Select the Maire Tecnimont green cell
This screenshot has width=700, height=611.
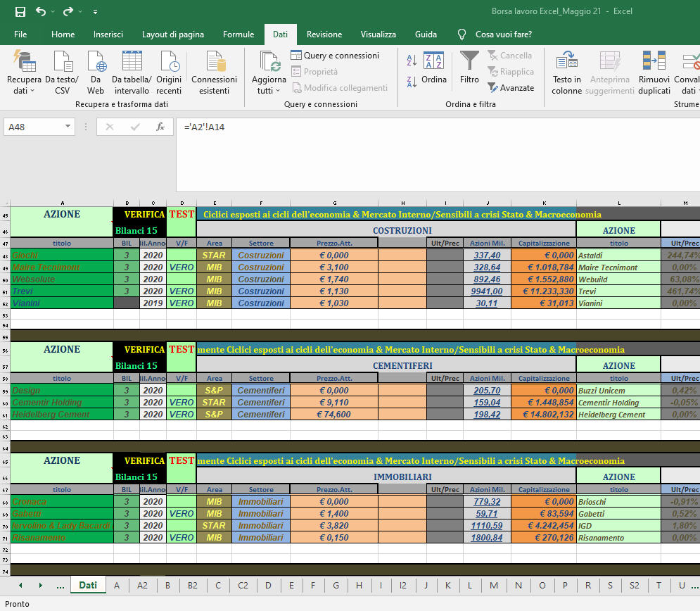pos(62,267)
